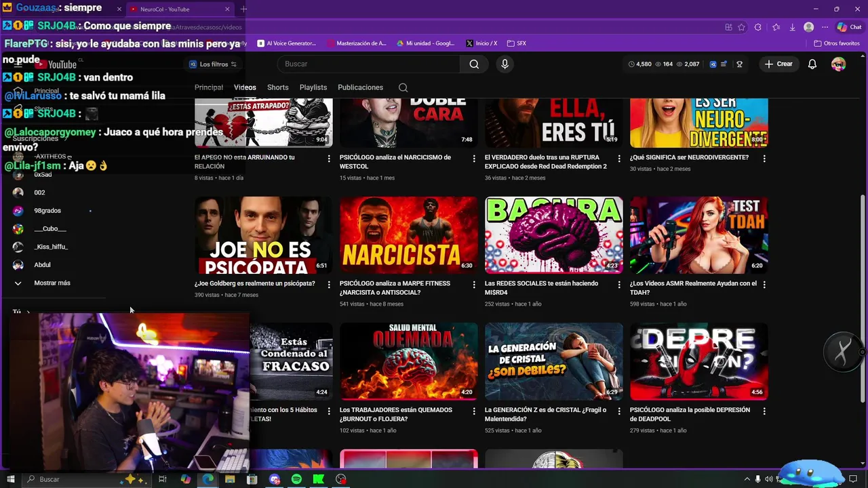
Task: Click the split screen icon in address bar
Action: tap(728, 27)
